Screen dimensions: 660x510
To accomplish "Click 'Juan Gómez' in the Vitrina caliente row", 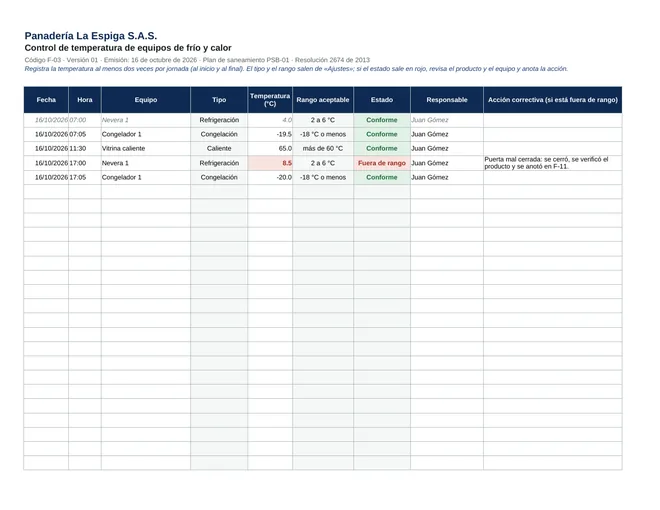I will pos(447,149).
